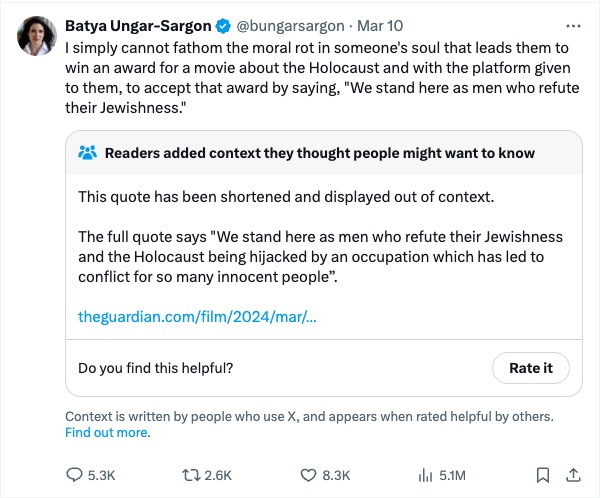Like the tweet with heart icon
The image size is (601, 498).
click(x=309, y=475)
